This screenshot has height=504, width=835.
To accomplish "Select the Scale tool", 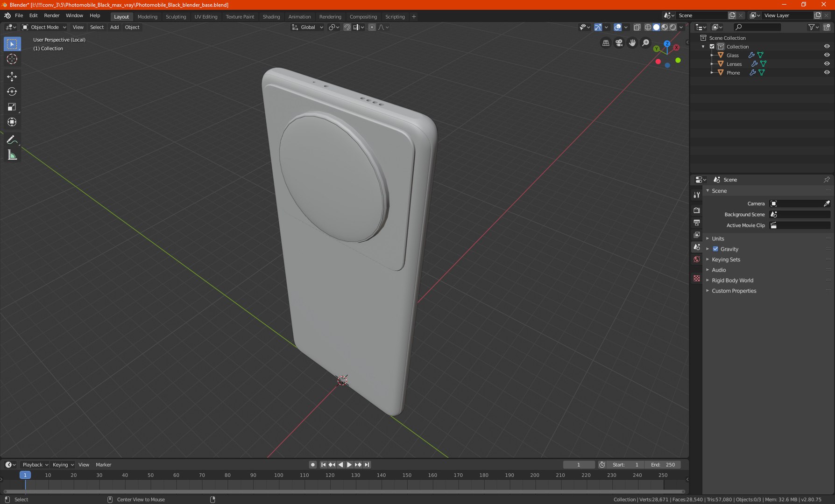I will pyautogui.click(x=12, y=107).
